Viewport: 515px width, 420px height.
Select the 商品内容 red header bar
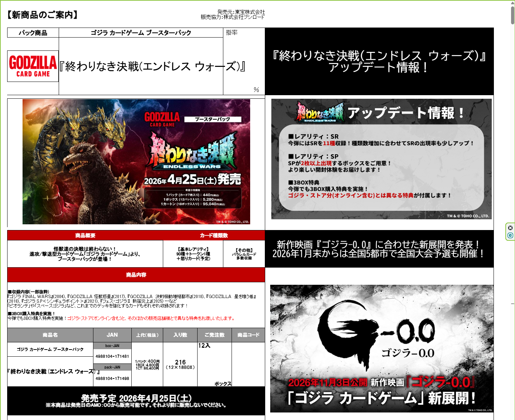point(136,275)
